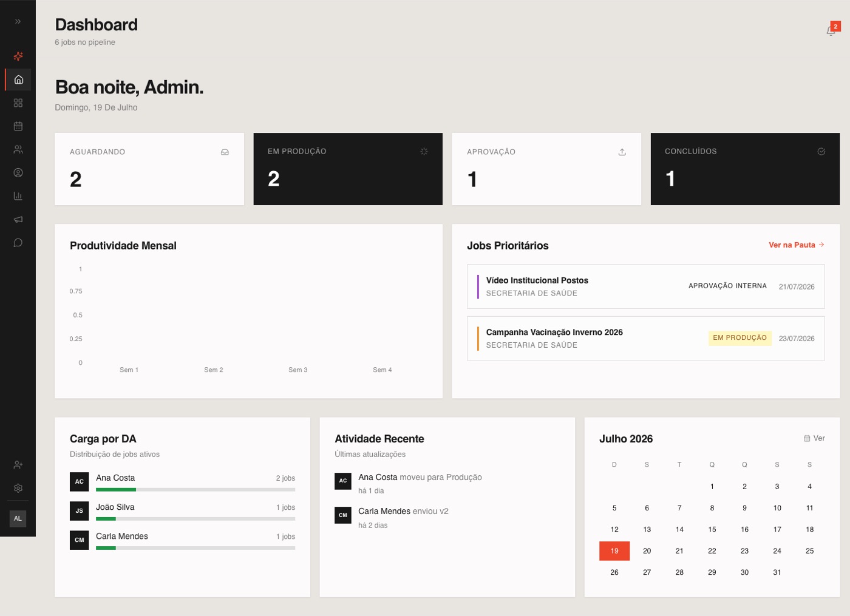Click the spinner icon on Em Produção card
This screenshot has width=850, height=616.
coord(424,152)
